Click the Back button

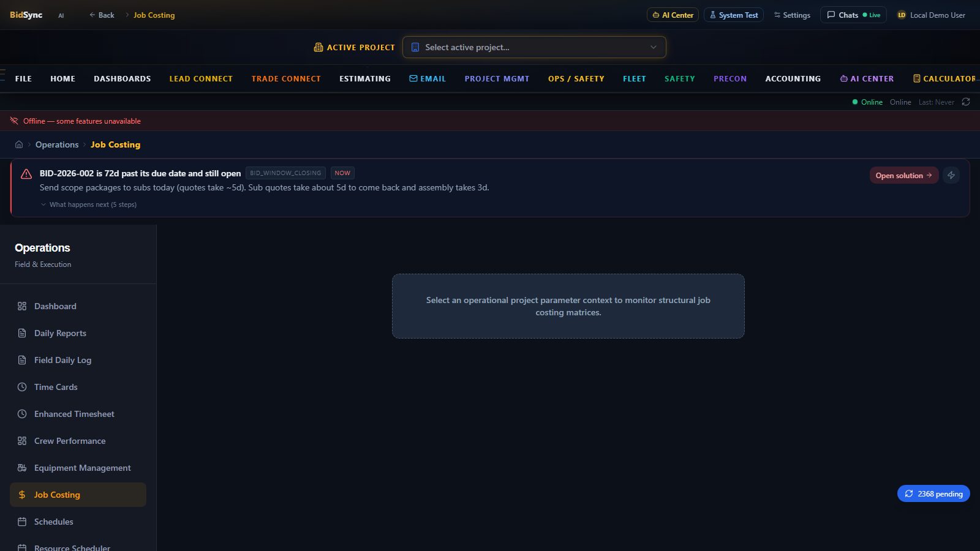point(102,15)
